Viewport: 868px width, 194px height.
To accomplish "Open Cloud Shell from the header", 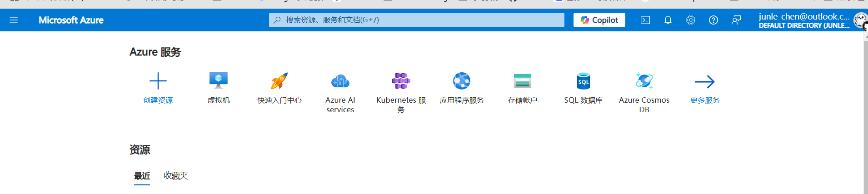I will tap(645, 20).
